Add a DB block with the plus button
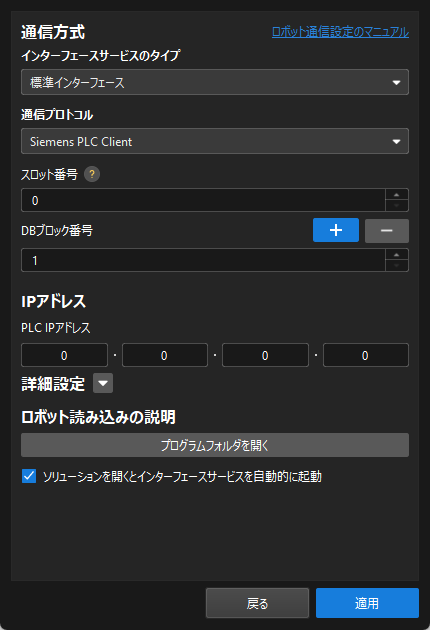This screenshot has height=630, width=430. pyautogui.click(x=336, y=230)
